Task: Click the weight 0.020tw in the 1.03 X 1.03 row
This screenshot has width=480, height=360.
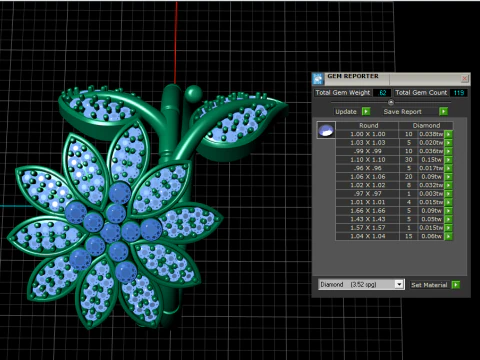Action: coord(431,143)
